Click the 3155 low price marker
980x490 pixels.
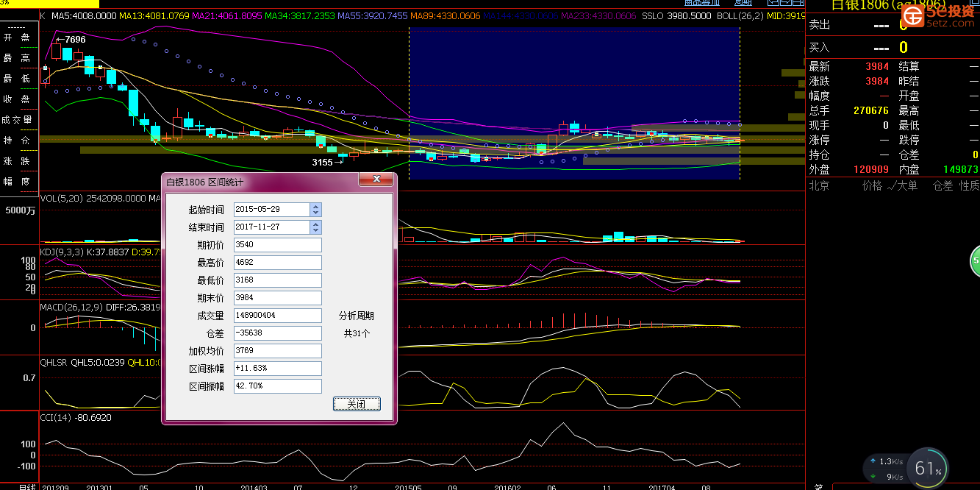[x=327, y=162]
